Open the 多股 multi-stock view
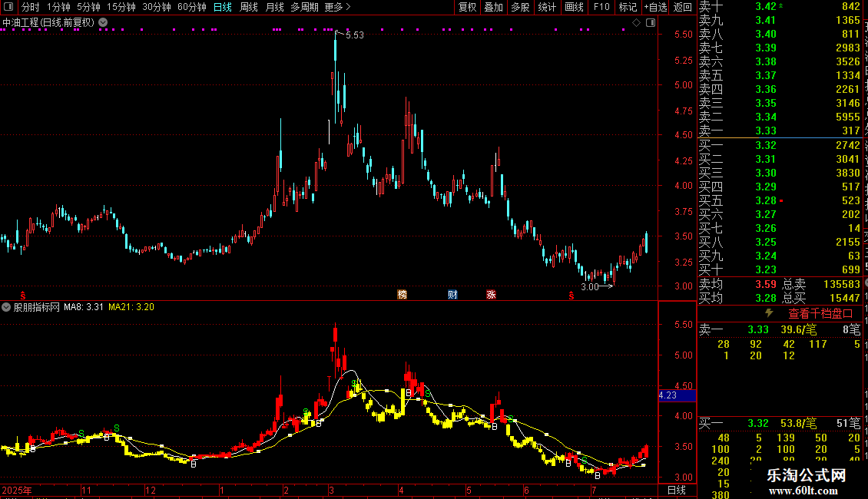The height and width of the screenshot is (499, 868). pyautogui.click(x=520, y=7)
